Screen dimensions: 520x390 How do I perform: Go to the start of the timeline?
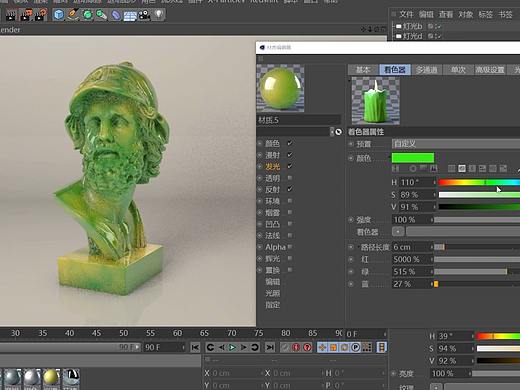click(x=195, y=347)
